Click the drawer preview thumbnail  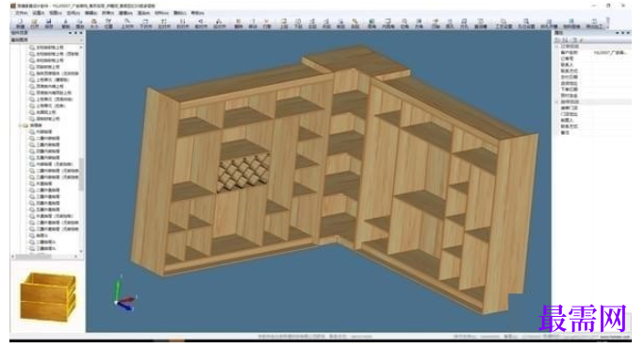48,297
